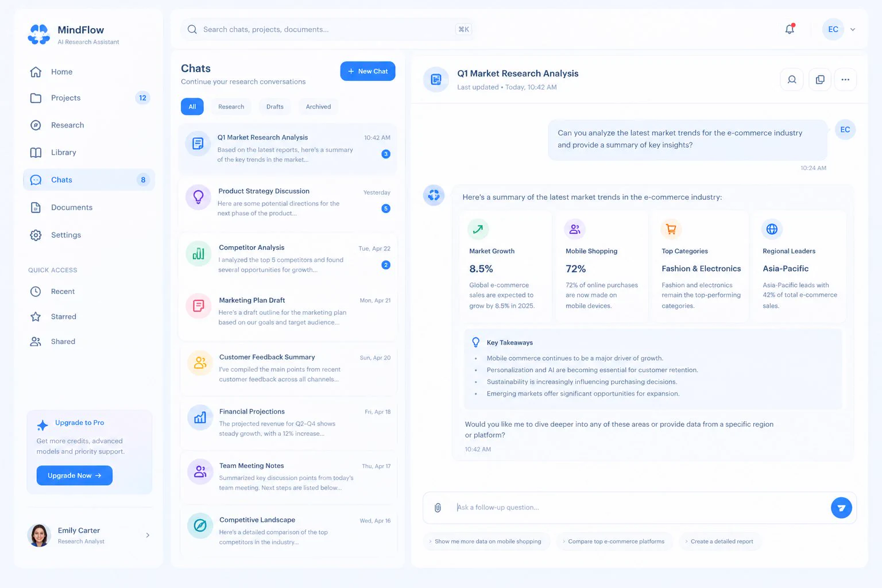Click the Upgrade Now button

pyautogui.click(x=75, y=475)
